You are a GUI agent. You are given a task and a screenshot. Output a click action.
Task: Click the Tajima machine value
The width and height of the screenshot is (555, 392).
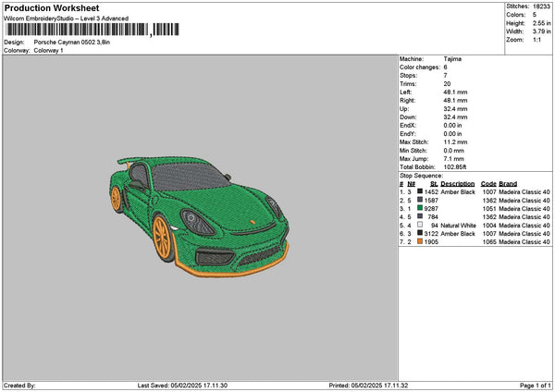pyautogui.click(x=452, y=59)
